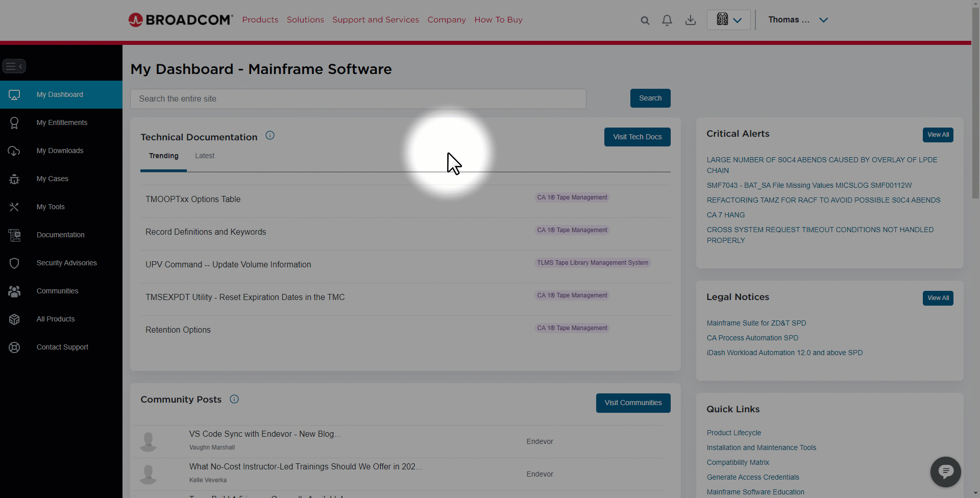Click TLMS Tape Library Management System tag
The height and width of the screenshot is (498, 980).
[x=593, y=263]
